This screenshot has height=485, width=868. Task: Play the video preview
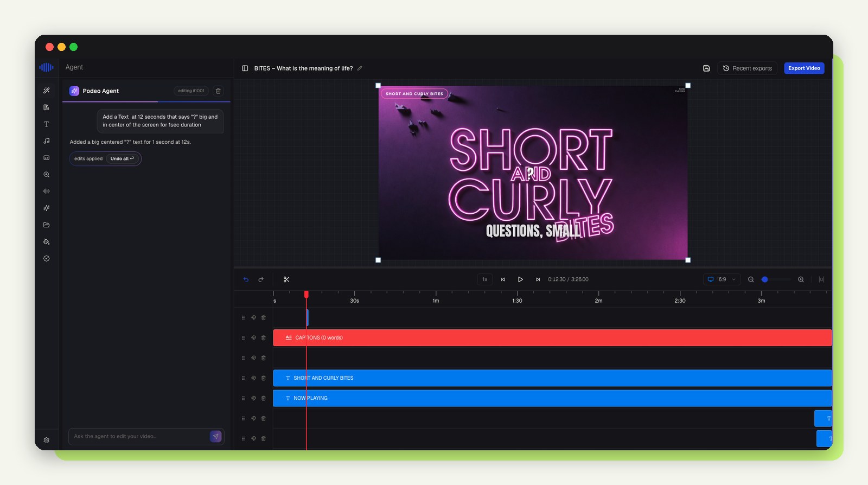tap(520, 279)
